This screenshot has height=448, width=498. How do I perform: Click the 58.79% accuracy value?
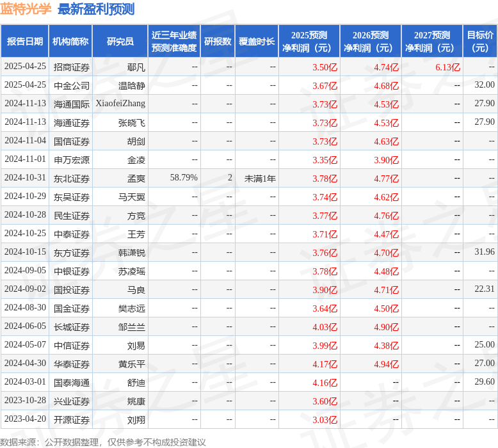(184, 177)
